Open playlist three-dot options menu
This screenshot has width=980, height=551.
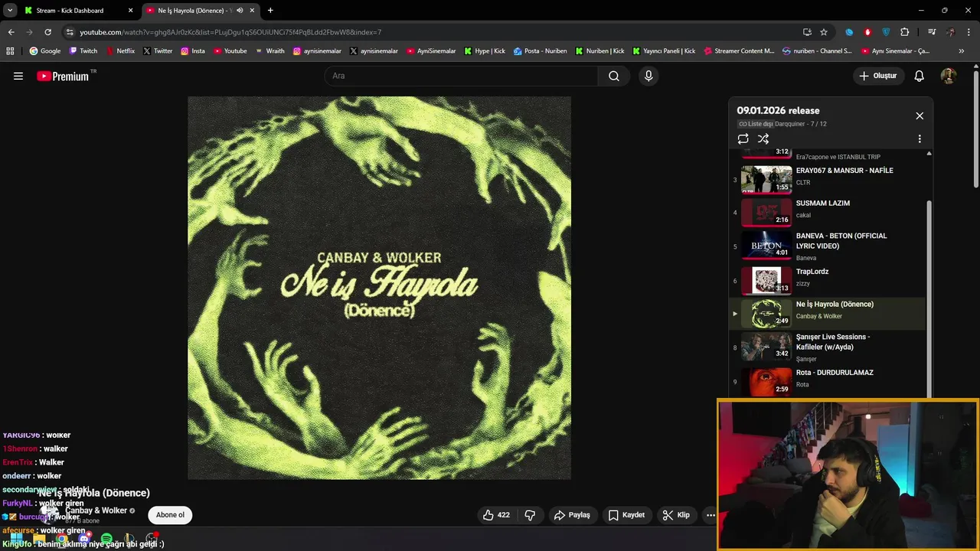(x=920, y=139)
